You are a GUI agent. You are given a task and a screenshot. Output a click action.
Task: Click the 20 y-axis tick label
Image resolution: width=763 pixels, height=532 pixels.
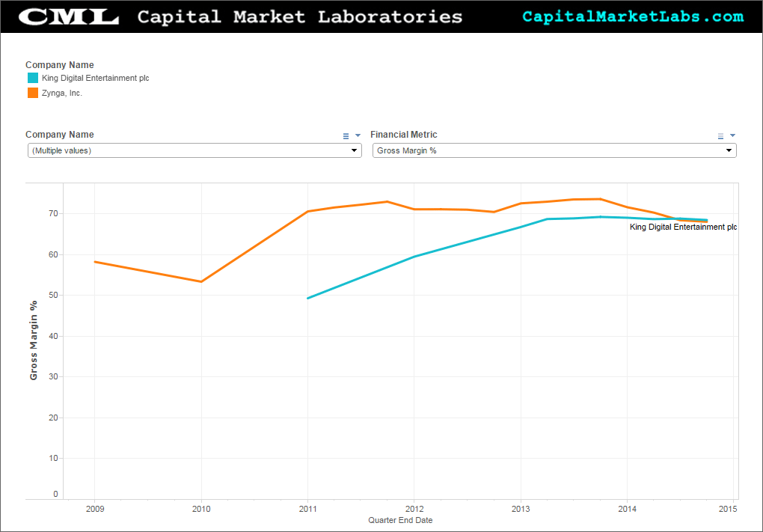53,418
